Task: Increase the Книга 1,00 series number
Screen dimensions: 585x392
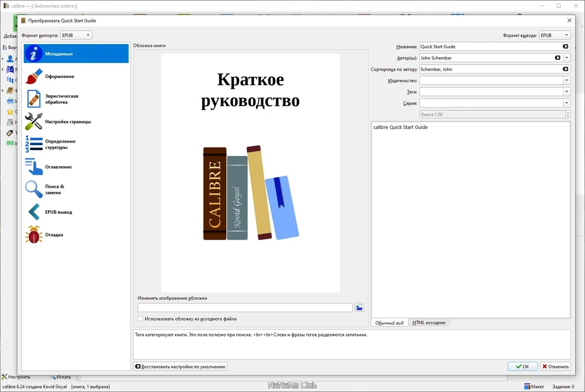Action: [x=568, y=112]
